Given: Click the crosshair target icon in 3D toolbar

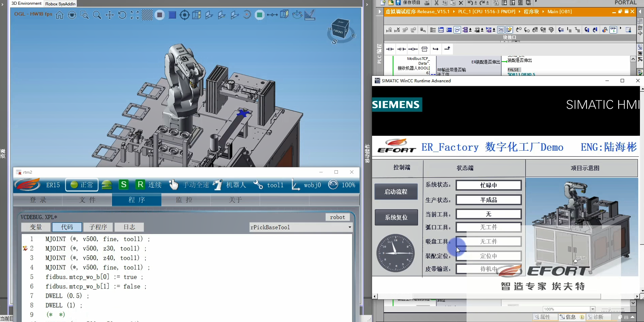Looking at the screenshot, I should 184,15.
